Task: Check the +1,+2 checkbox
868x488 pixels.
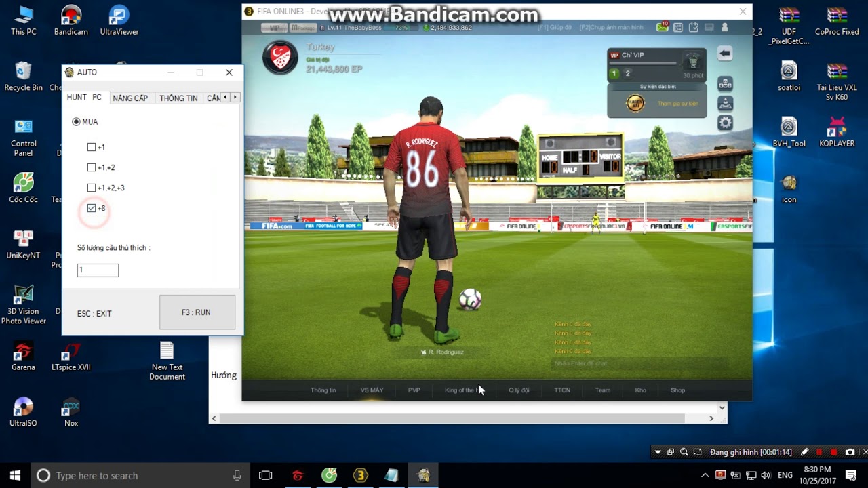Action: (x=92, y=167)
